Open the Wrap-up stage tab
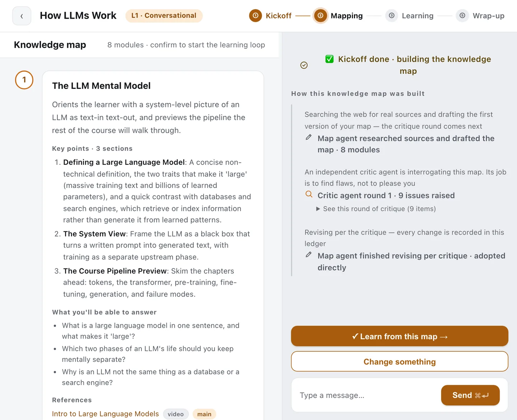Screen dimensions: 517x420 (x=480, y=16)
